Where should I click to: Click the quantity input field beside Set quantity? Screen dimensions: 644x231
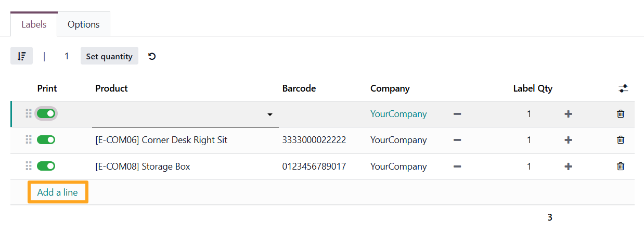(66, 56)
